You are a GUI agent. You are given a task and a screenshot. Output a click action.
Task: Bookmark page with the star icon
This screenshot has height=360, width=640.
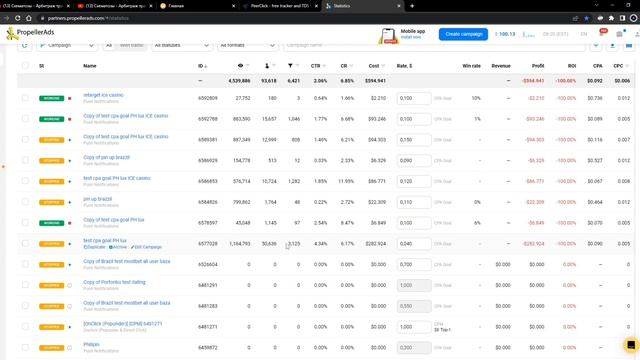point(587,18)
